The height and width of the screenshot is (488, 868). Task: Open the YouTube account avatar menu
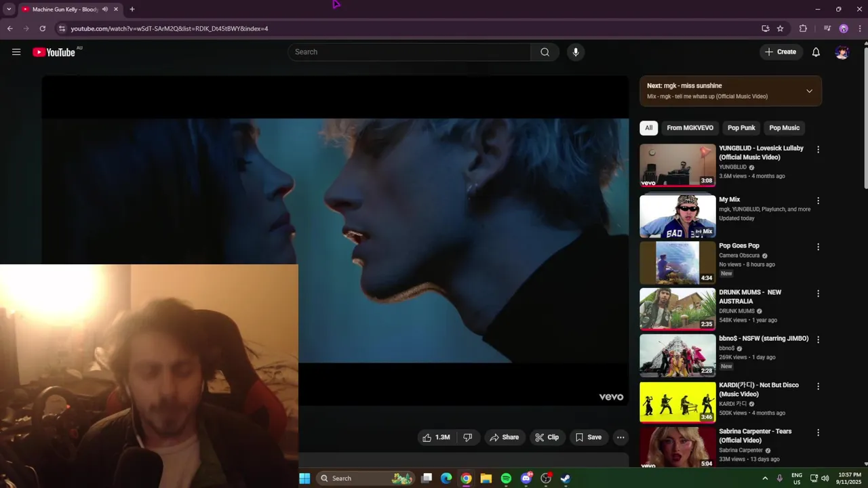pyautogui.click(x=842, y=52)
